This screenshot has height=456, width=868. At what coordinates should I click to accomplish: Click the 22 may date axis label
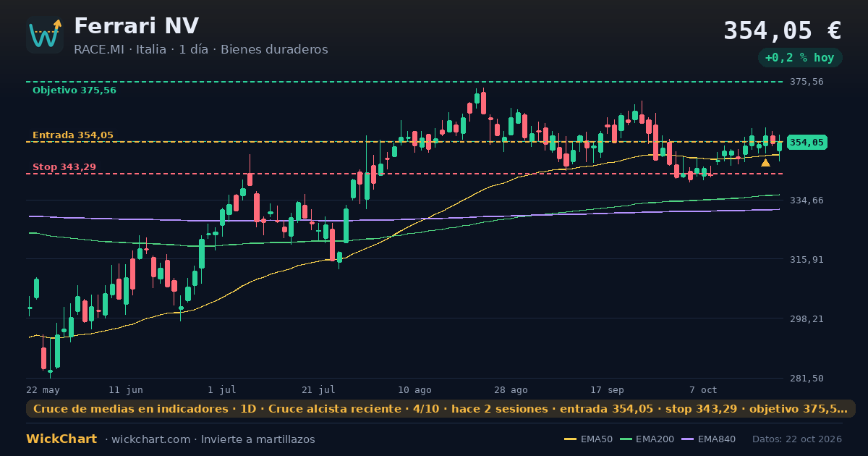[43, 389]
